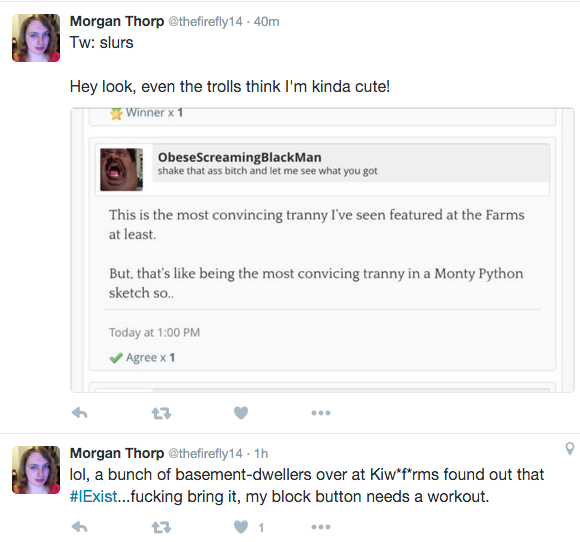Open the 1h timestamp permalink

[261, 453]
